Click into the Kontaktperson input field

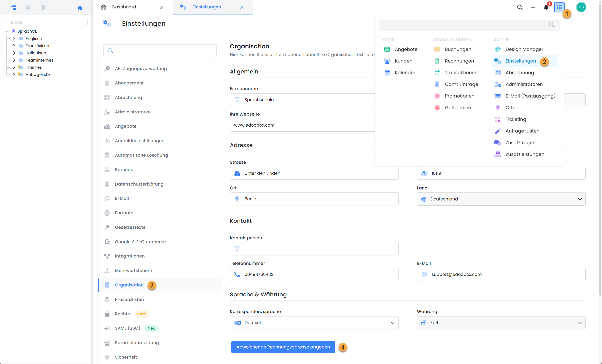[x=314, y=249]
